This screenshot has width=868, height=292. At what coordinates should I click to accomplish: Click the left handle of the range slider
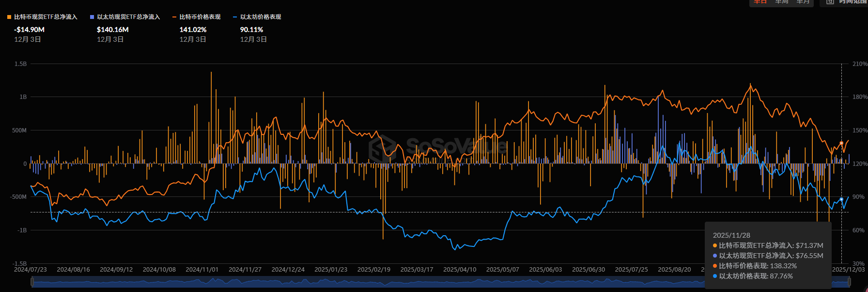point(31,282)
